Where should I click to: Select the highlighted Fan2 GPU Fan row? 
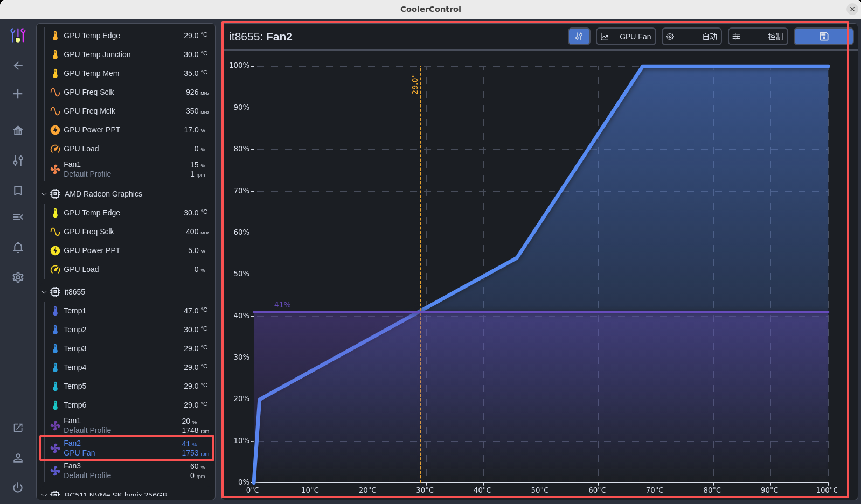127,448
